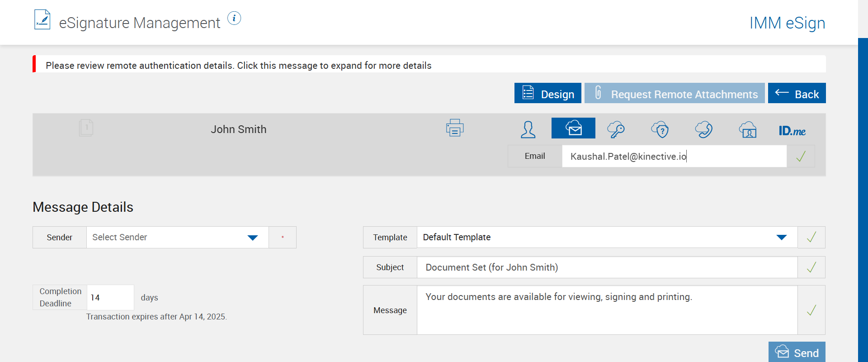Click the info icon beside eSignature Management
868x362 pixels.
(234, 19)
